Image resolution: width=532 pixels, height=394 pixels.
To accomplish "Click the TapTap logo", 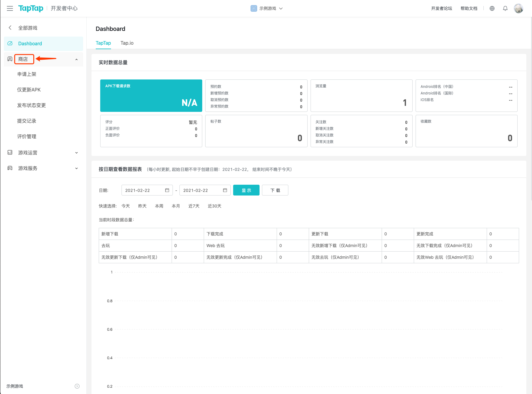I will point(31,8).
